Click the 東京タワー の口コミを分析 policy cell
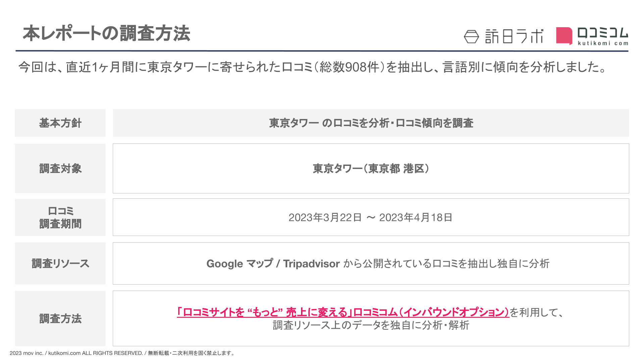644x362 pixels. [x=371, y=123]
